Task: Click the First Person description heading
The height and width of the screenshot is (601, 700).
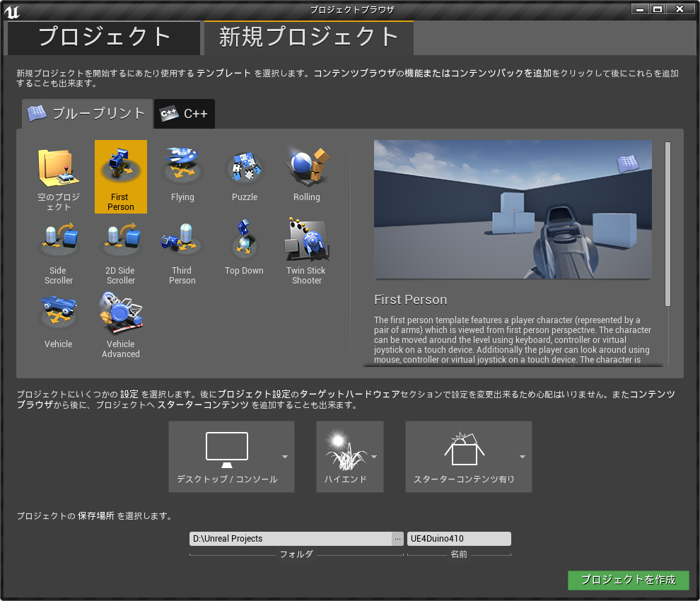Action: pos(410,300)
